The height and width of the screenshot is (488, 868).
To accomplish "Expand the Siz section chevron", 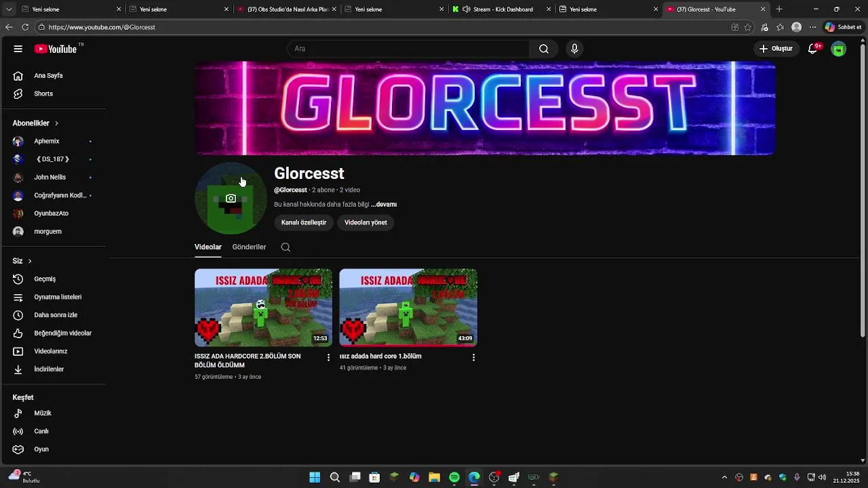I will (30, 261).
